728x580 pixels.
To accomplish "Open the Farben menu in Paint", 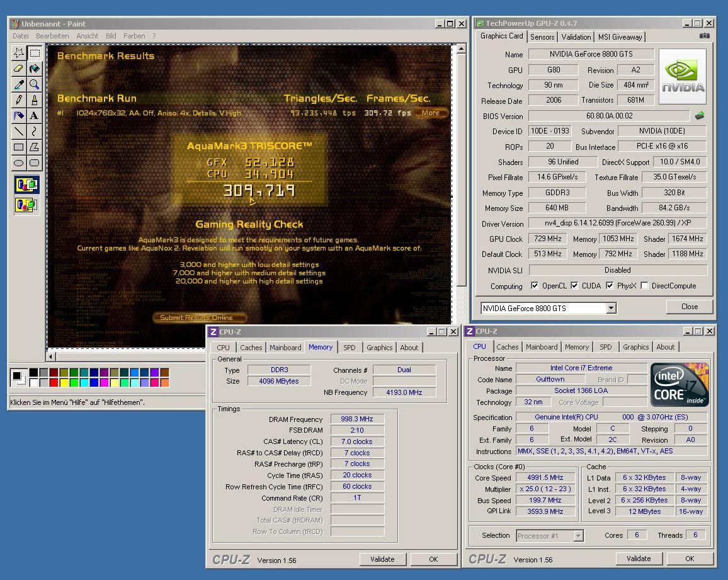I will (x=134, y=36).
